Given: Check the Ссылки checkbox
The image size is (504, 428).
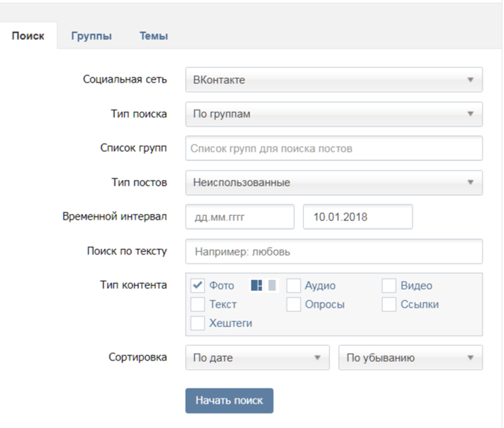Looking at the screenshot, I should coord(389,305).
